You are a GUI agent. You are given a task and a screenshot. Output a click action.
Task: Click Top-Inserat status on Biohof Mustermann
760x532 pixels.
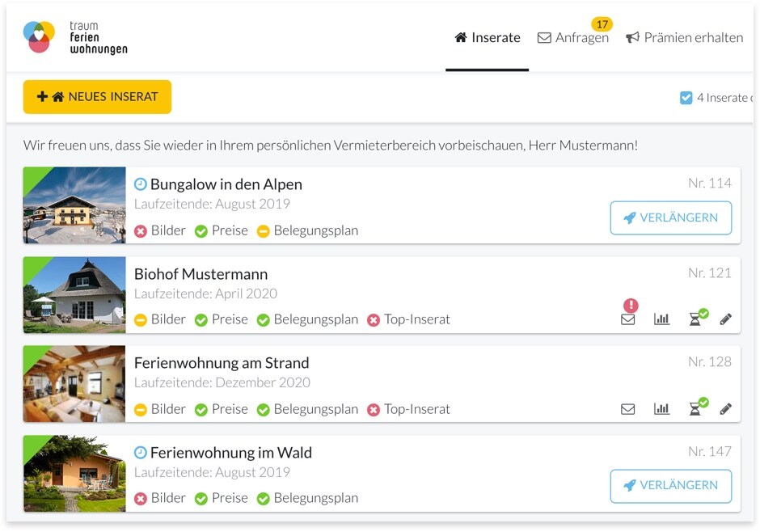tap(408, 319)
